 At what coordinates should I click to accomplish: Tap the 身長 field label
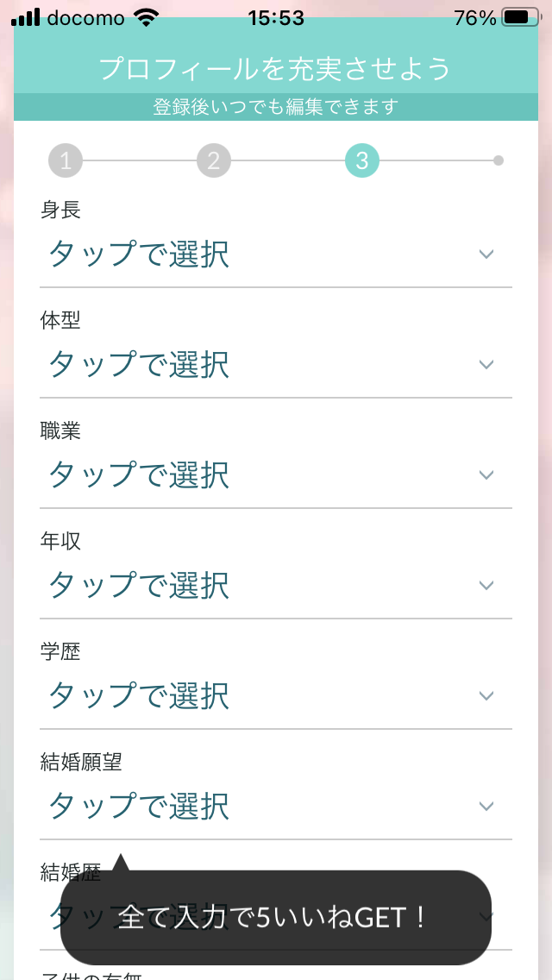[60, 210]
